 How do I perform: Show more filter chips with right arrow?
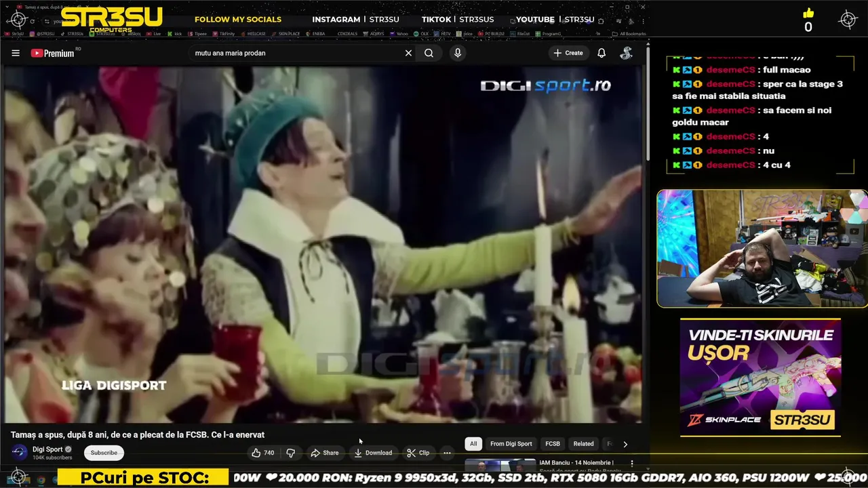coord(625,444)
